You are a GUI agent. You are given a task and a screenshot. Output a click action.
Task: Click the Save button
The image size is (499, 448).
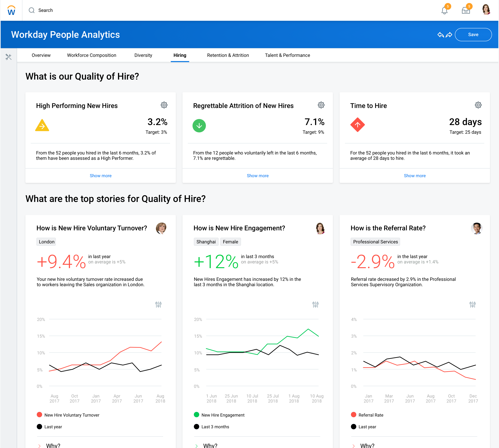pos(473,35)
